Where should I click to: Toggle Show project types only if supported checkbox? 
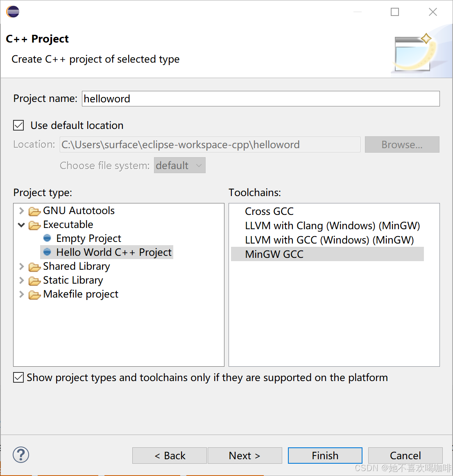[x=18, y=377]
